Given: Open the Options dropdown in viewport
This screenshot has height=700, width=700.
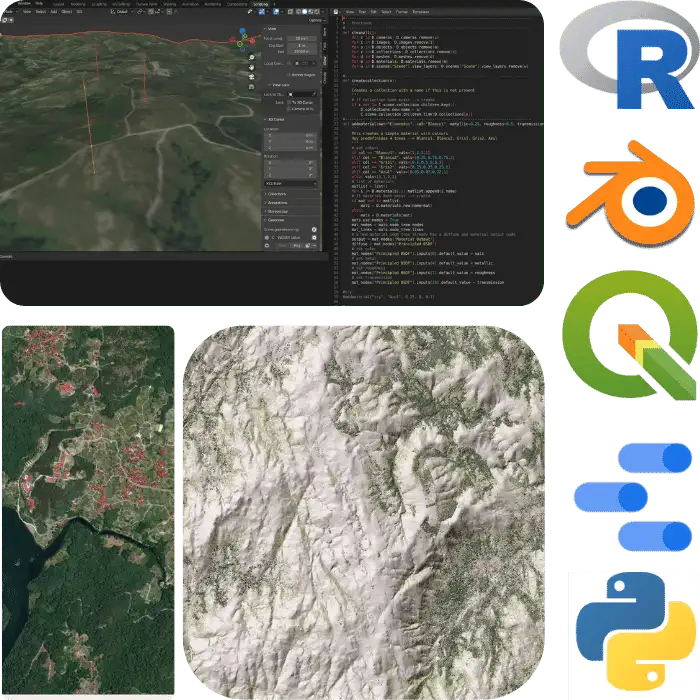Looking at the screenshot, I should [x=317, y=21].
